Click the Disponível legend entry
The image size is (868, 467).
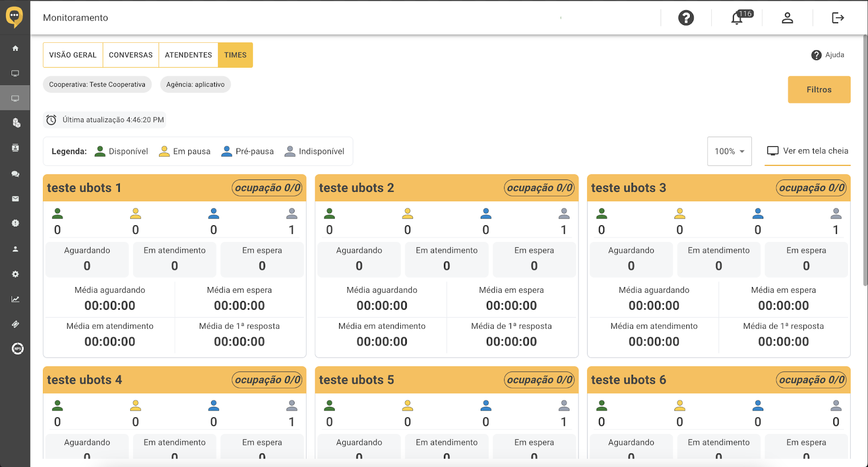[121, 151]
